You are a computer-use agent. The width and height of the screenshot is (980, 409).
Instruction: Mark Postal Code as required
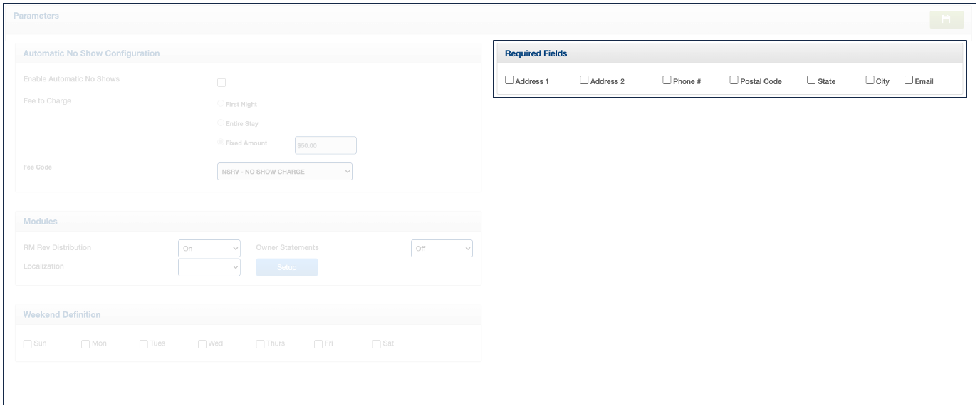(734, 81)
